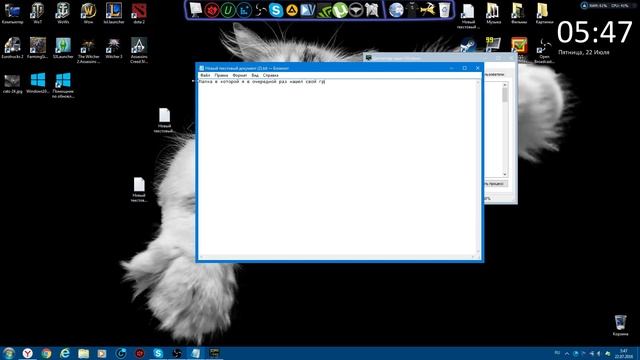Screen dimensions: 640x360
Task: Select the World of Warships desktop shortcut
Action: 63,13
